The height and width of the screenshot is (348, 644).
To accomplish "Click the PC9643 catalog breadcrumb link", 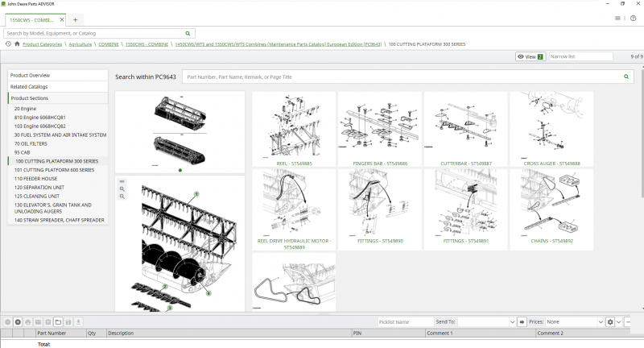I will pos(278,44).
